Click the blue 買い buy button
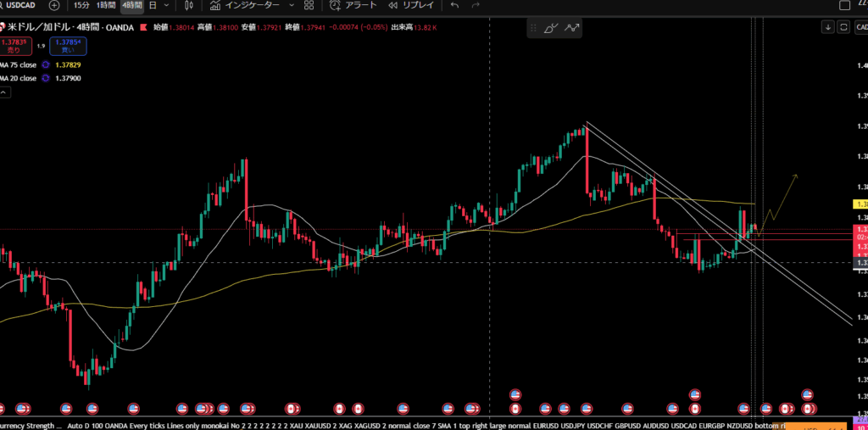 (69, 46)
